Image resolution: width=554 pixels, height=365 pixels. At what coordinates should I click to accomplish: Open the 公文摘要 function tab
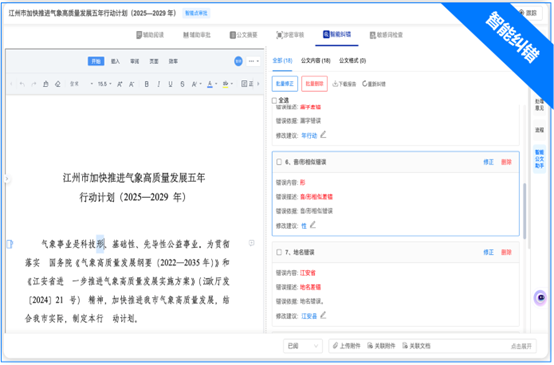coord(244,35)
